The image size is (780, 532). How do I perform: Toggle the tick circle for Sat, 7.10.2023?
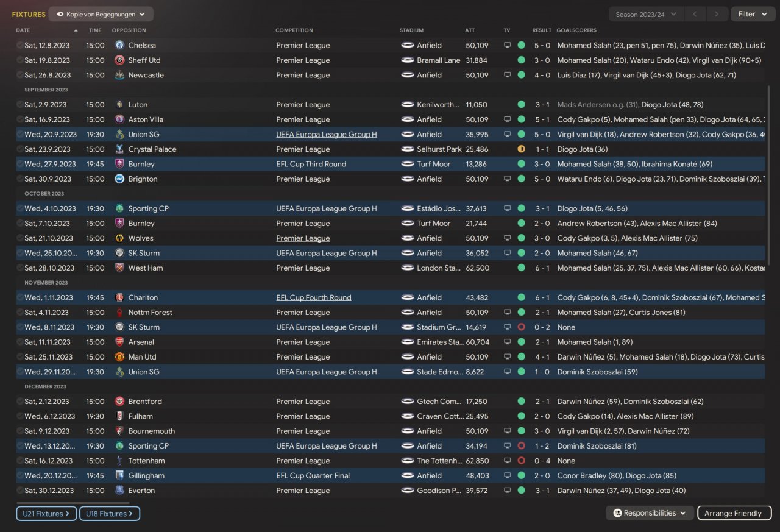tap(20, 224)
